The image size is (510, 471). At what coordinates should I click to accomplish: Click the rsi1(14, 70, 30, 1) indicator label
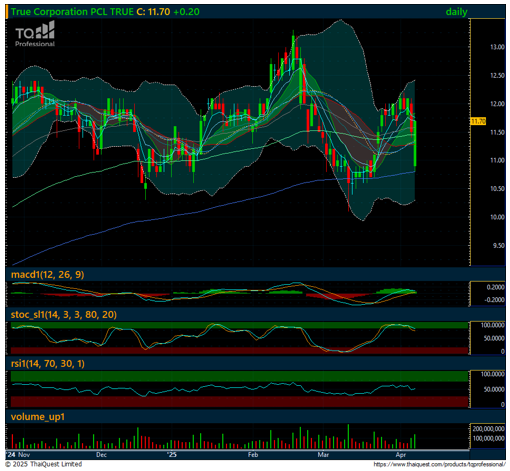pos(48,363)
